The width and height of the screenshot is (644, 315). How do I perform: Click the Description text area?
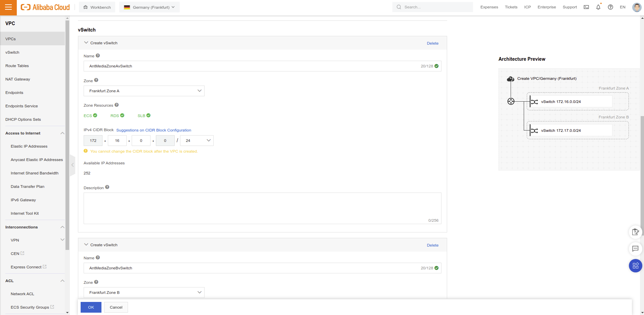click(x=262, y=208)
